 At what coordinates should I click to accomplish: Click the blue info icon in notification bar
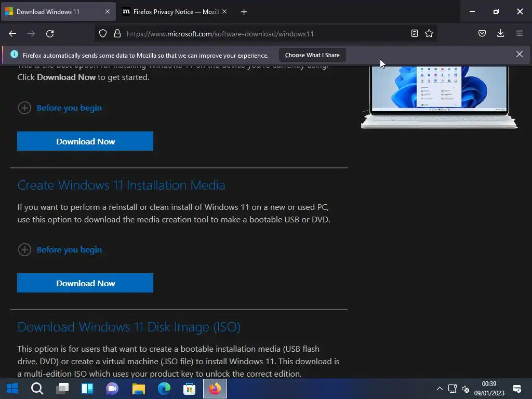click(14, 54)
